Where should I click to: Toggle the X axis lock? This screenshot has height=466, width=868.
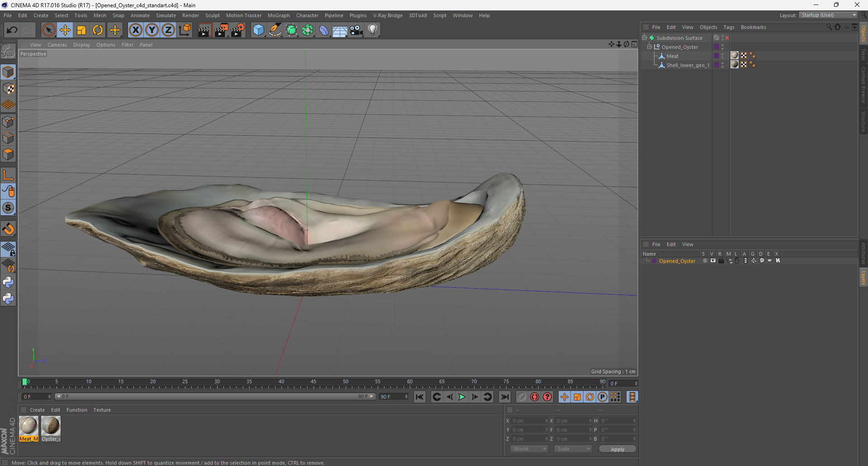coord(135,30)
